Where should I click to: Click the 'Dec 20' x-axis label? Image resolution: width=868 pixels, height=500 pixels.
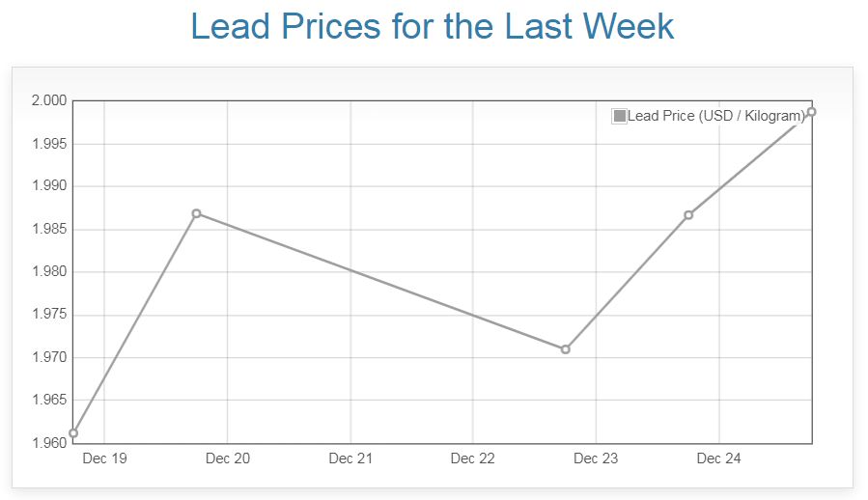click(x=228, y=458)
